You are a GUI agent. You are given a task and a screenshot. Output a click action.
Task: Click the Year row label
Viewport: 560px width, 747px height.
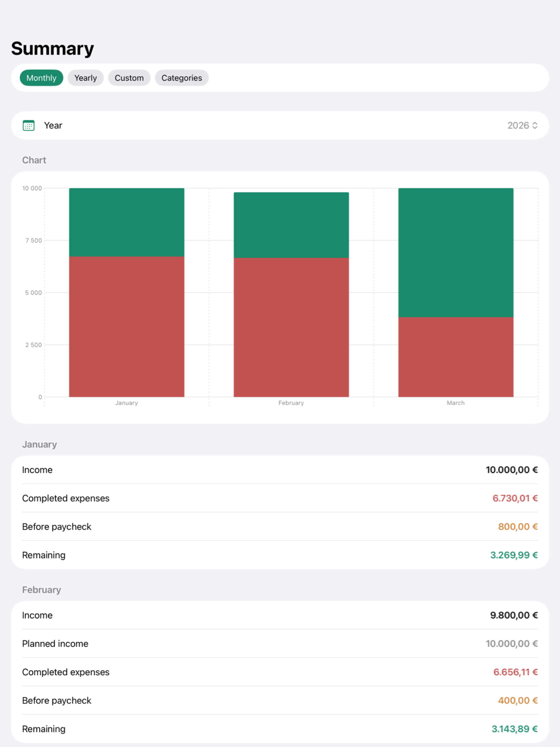click(x=53, y=125)
